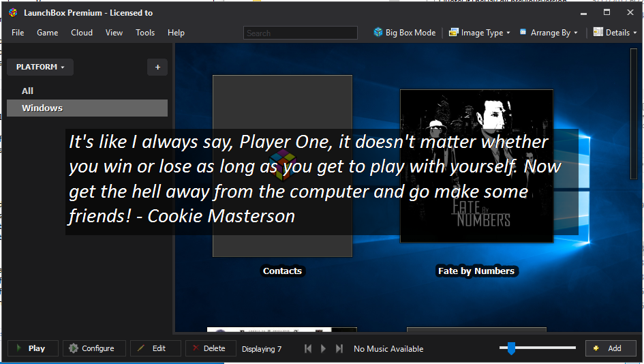
Task: Click the Displaying 7 status text
Action: (x=262, y=349)
